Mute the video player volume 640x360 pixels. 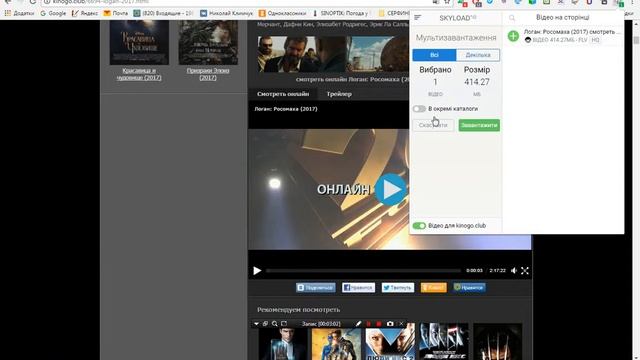tap(514, 271)
